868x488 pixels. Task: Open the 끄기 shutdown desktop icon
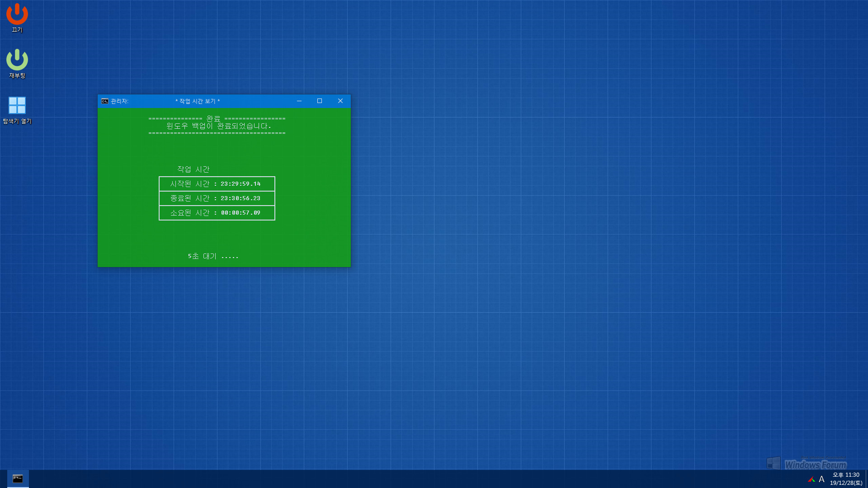pos(17,18)
